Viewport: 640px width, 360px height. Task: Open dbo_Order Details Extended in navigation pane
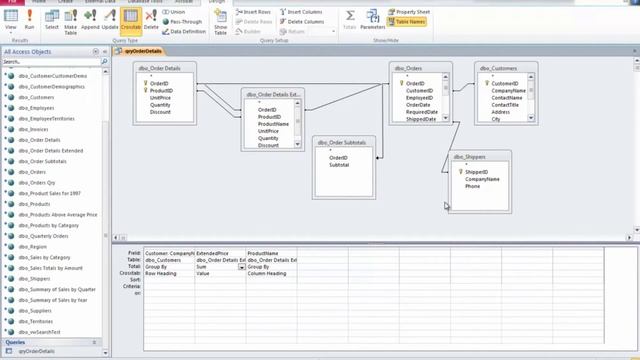tap(51, 151)
